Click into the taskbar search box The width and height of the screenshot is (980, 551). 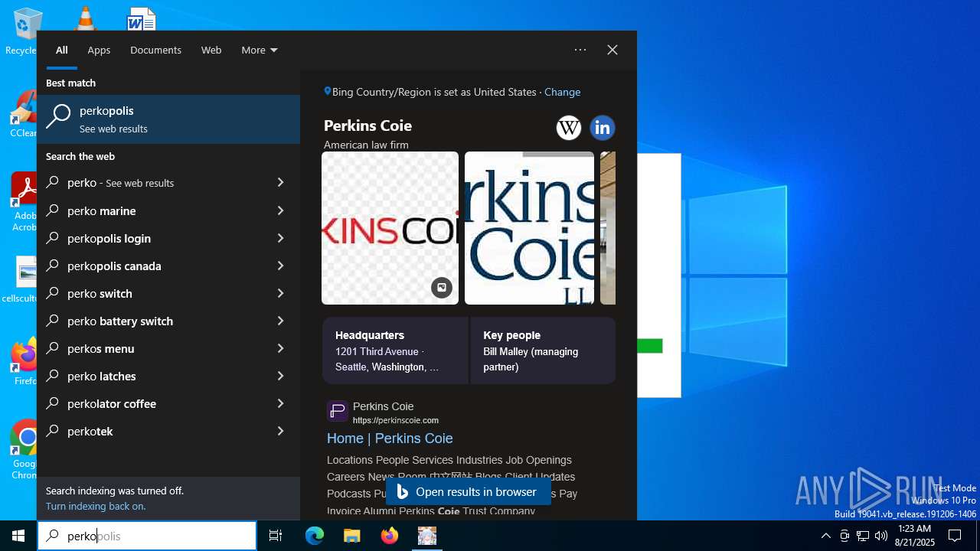pyautogui.click(x=147, y=536)
